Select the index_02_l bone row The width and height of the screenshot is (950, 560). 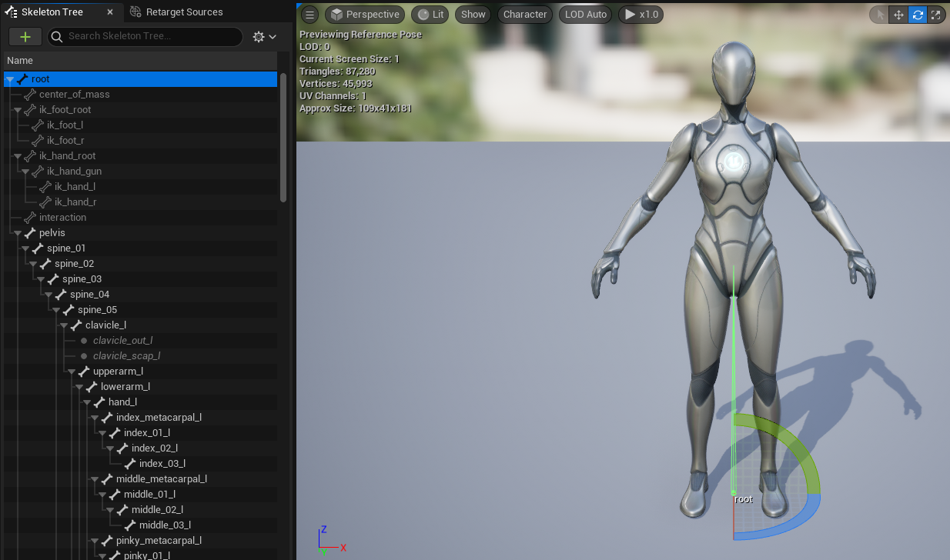coord(140,448)
